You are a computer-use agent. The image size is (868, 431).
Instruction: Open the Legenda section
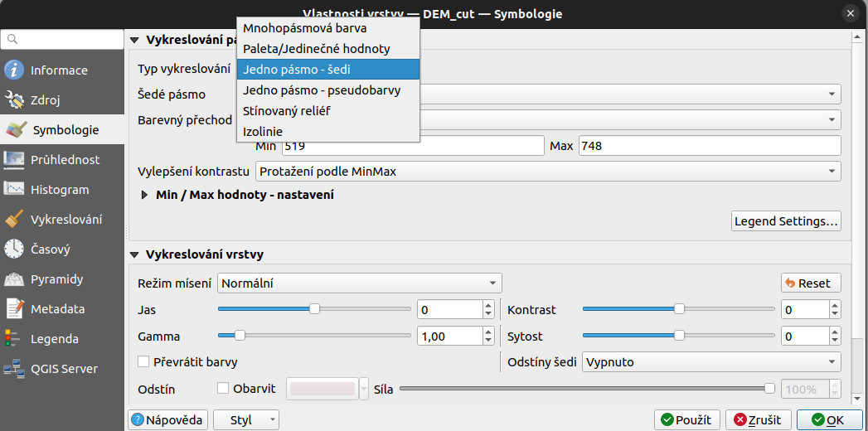click(62, 339)
